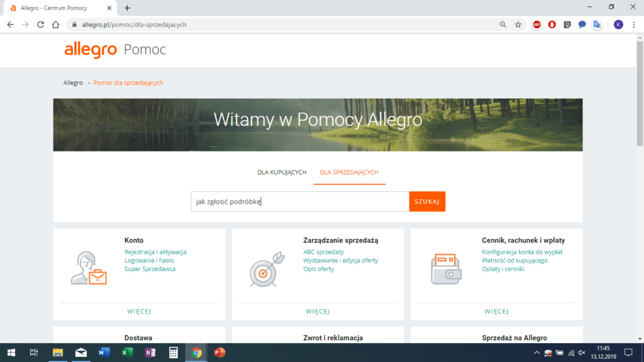Expand Cennik, rachunek i wpłaty WIĘCEJ
Screen dimensions: 644x362
(496, 311)
